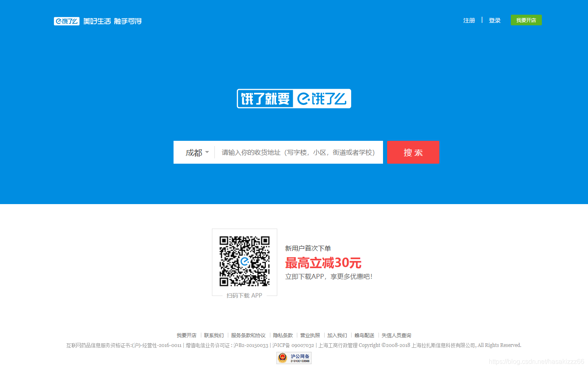Click the red 搜索 search button
The image size is (588, 369).
(413, 152)
